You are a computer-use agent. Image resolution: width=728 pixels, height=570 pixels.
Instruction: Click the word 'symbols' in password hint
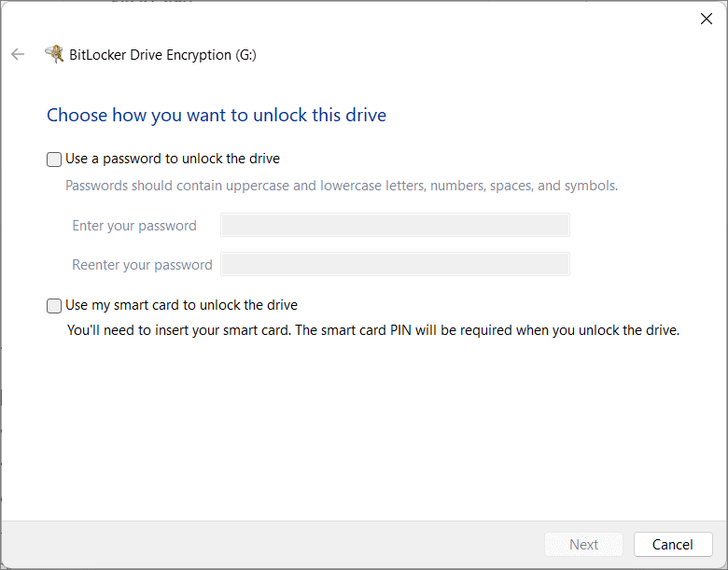click(x=589, y=186)
